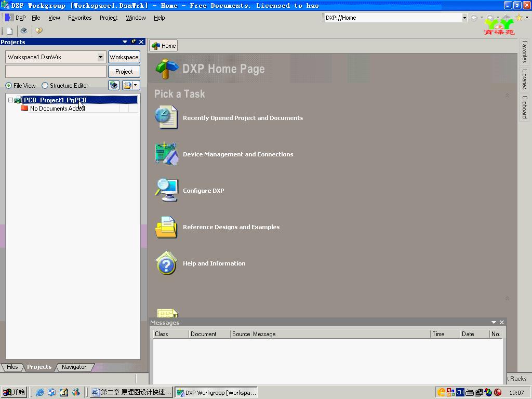
Task: Switch to the Files panel tab
Action: [12, 367]
